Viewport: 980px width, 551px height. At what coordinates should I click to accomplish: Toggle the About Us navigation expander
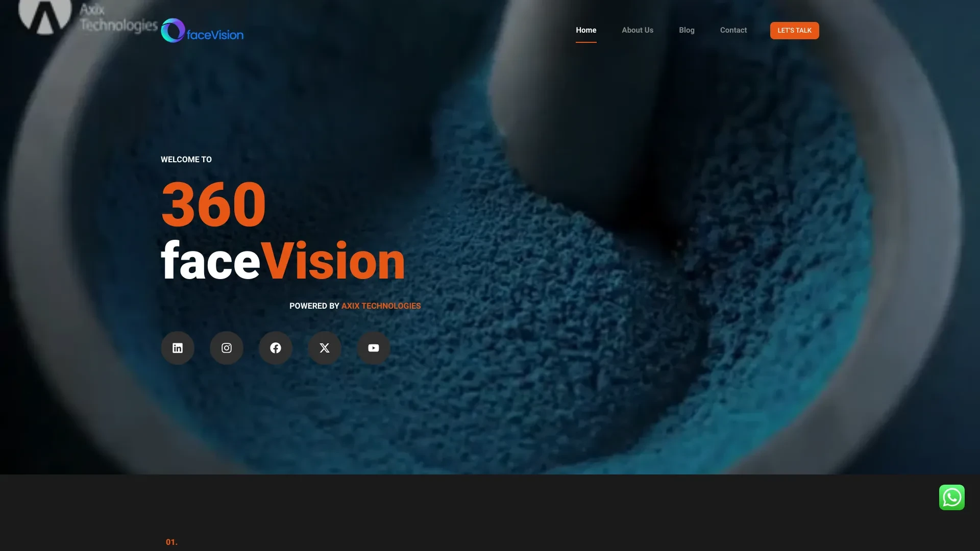(x=638, y=30)
